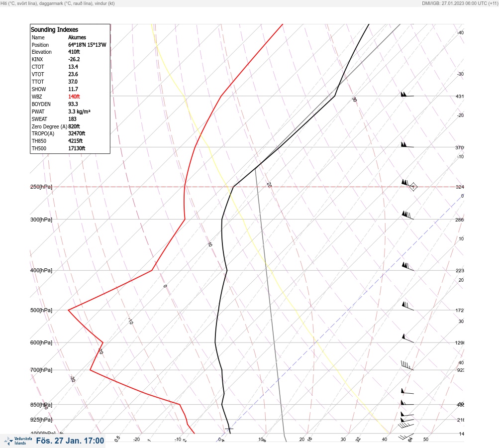Click the Vedurstofa Islands logo
Image resolution: width=499 pixels, height=448 pixels.
tap(18, 441)
